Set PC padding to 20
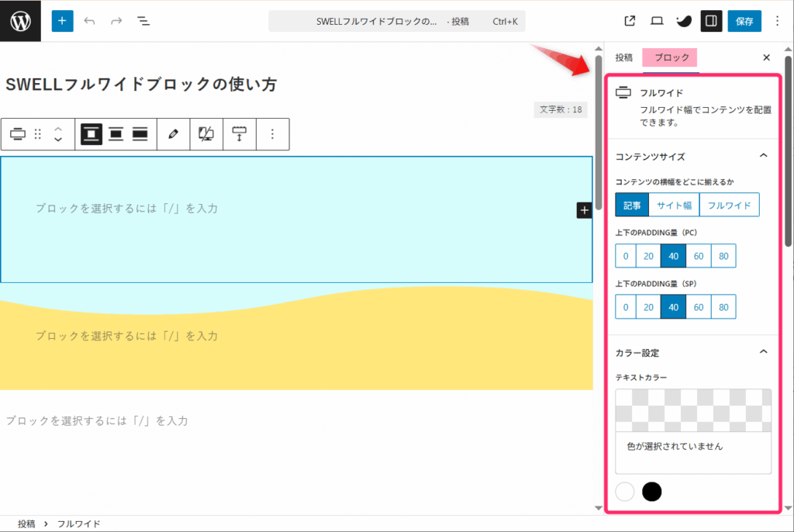This screenshot has height=532, width=794. (x=648, y=256)
